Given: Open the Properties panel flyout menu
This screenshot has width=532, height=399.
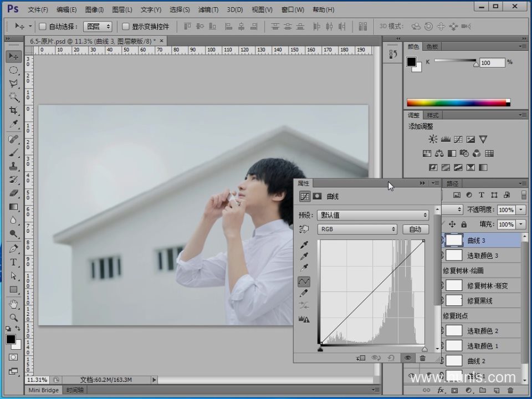Looking at the screenshot, I should point(435,183).
